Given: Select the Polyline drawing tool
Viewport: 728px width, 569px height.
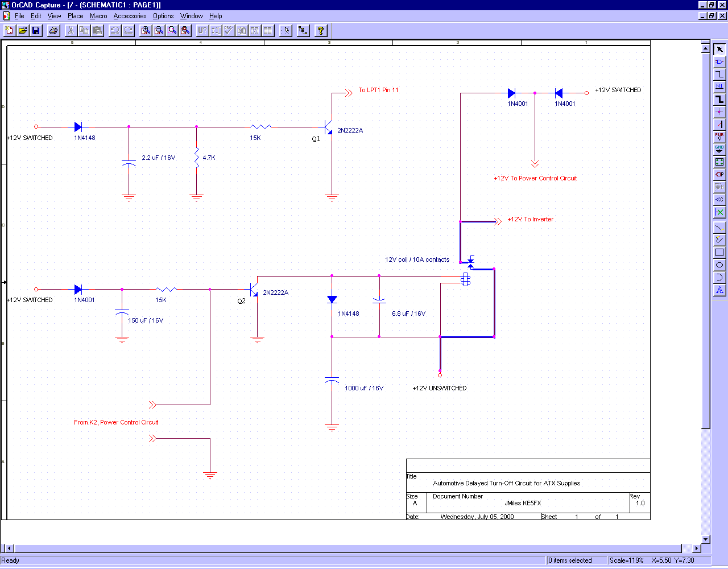Looking at the screenshot, I should coord(719,240).
